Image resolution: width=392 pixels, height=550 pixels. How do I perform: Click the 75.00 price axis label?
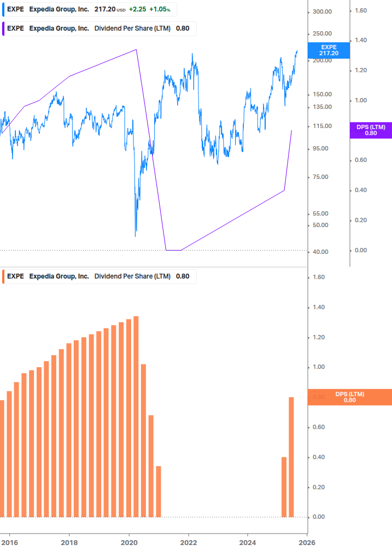point(320,177)
